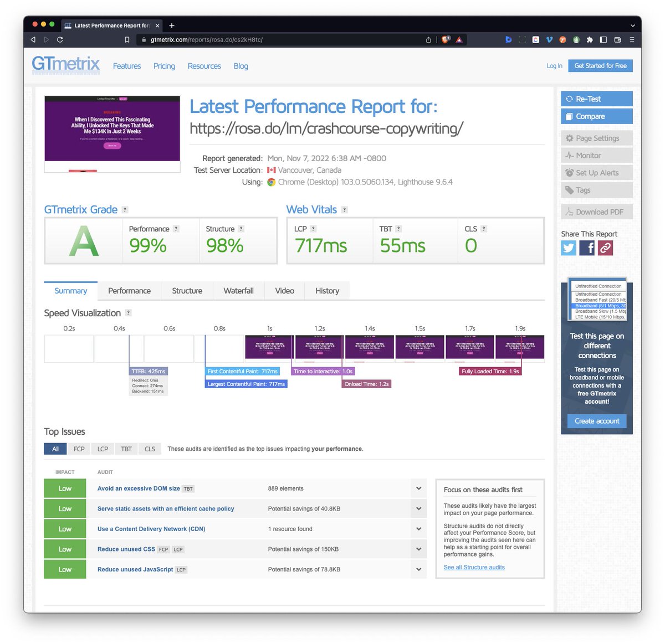The image size is (665, 644).
Task: Click the Tags sidebar button
Action: pos(597,190)
